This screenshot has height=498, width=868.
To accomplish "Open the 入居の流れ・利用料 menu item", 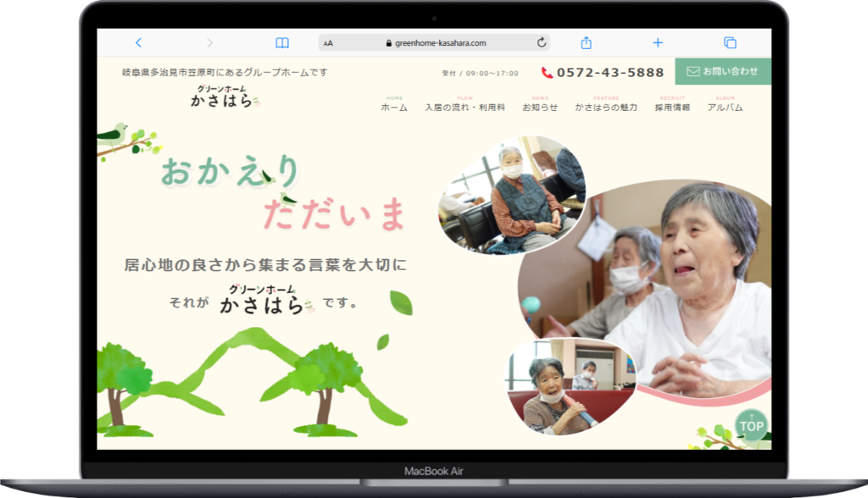I will pos(465,104).
